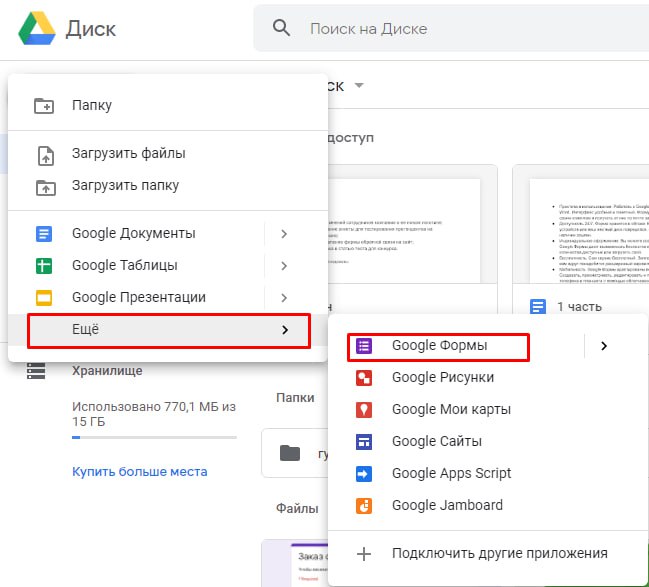Click the storage usage progress bar
The height and width of the screenshot is (587, 649).
(x=154, y=437)
